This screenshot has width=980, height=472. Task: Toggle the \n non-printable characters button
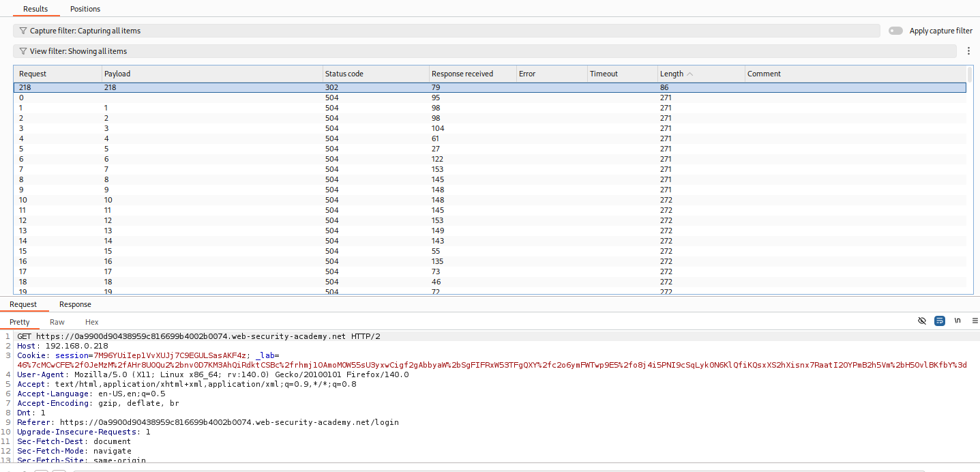click(957, 321)
